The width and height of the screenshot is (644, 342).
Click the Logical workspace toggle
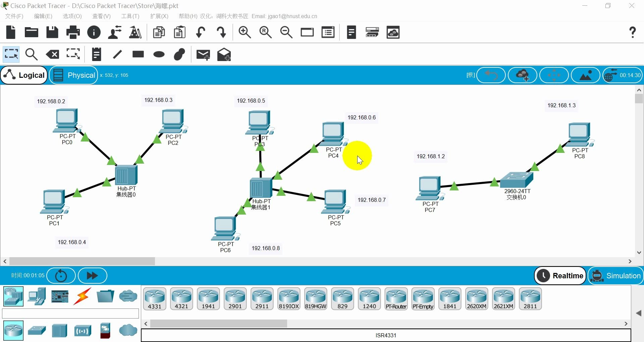pyautogui.click(x=23, y=75)
